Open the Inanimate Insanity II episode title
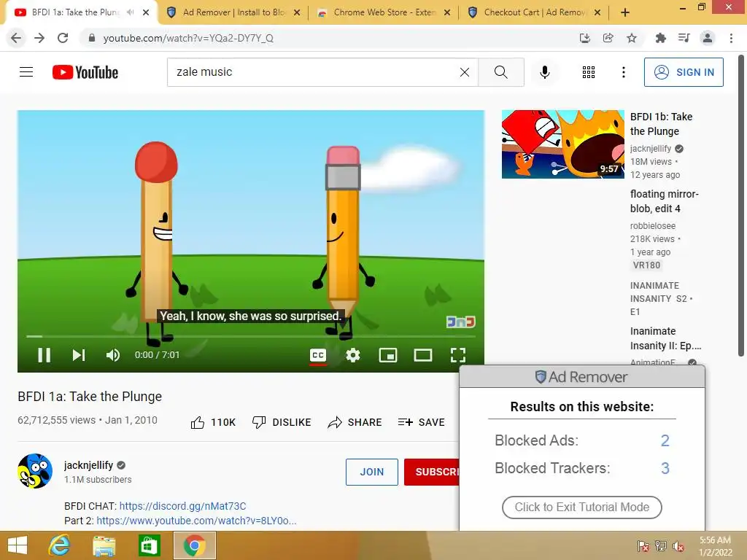Screen dimensions: 747x560 coord(665,338)
